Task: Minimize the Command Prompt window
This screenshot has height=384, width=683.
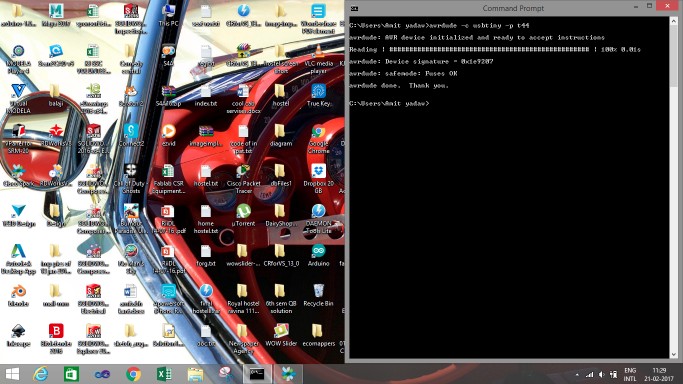Action: coord(636,6)
